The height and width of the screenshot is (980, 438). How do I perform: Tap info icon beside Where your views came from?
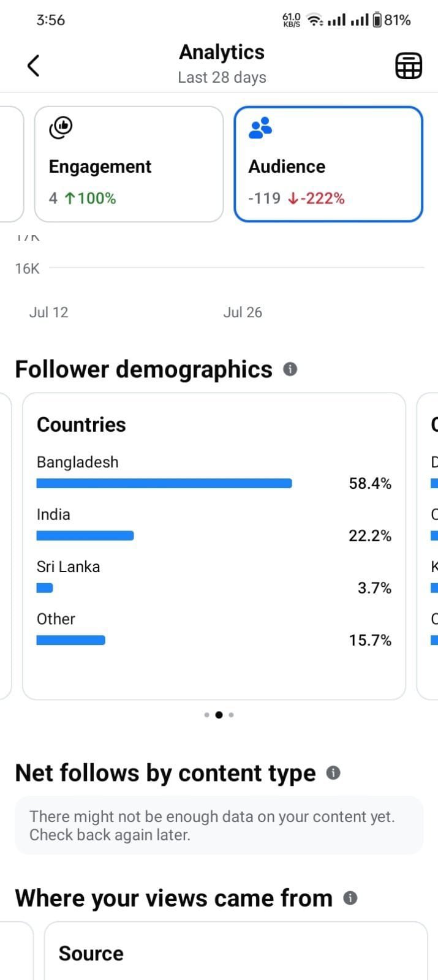(350, 899)
